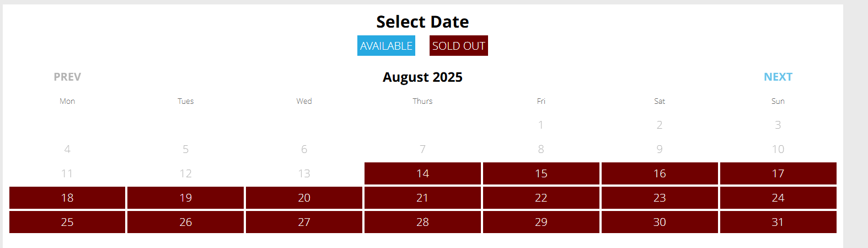Select August 14 on the calendar

[x=422, y=173]
